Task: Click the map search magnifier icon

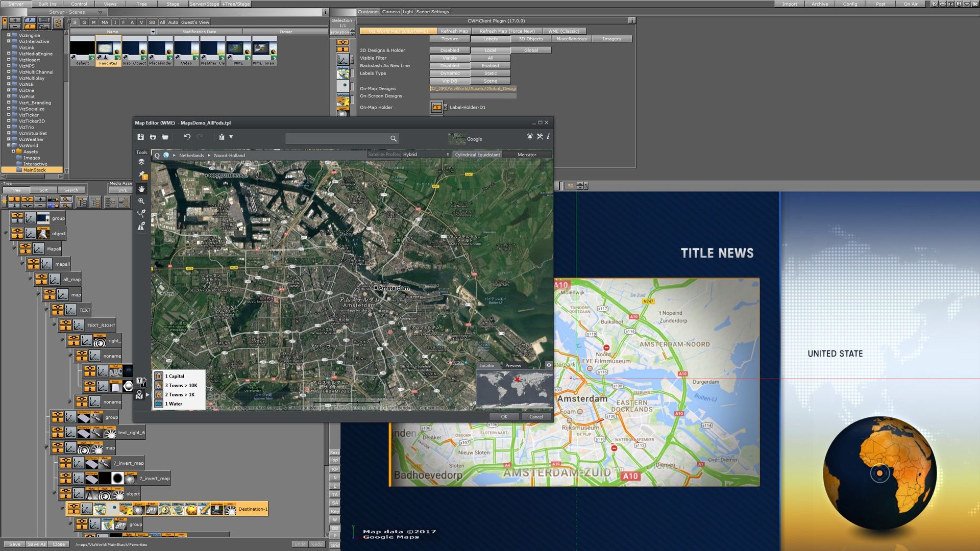Action: pyautogui.click(x=393, y=139)
